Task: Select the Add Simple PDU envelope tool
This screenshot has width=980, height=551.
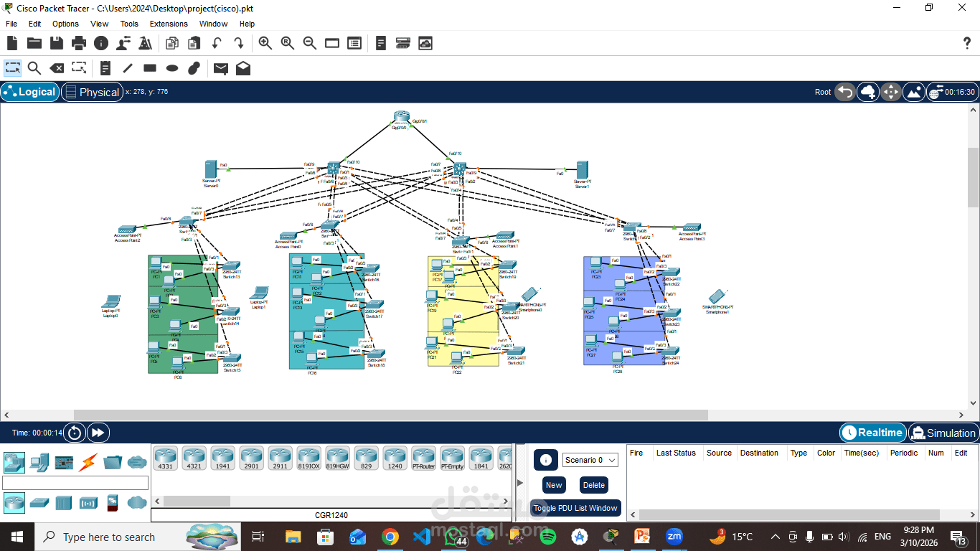Action: click(222, 68)
